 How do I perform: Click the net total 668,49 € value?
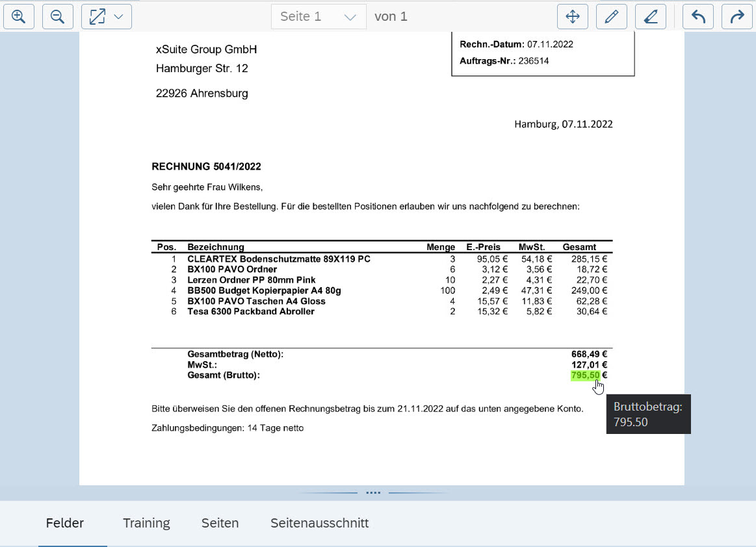click(589, 354)
